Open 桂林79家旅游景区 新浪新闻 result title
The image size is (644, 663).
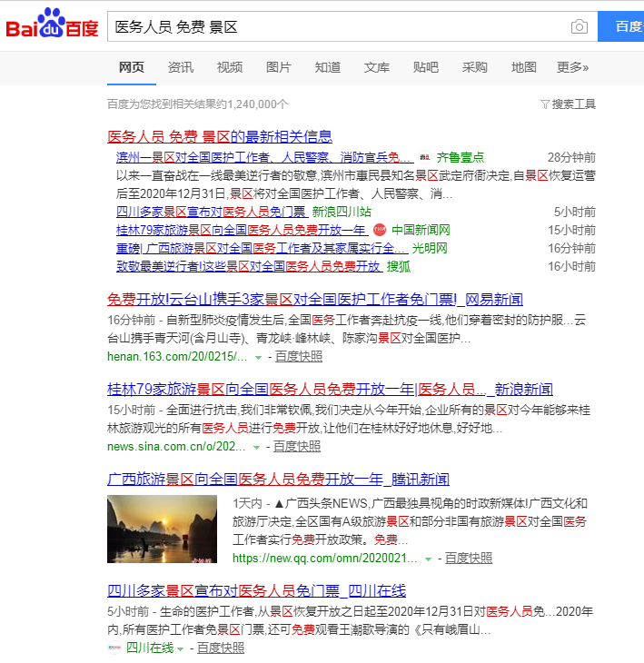(331, 389)
